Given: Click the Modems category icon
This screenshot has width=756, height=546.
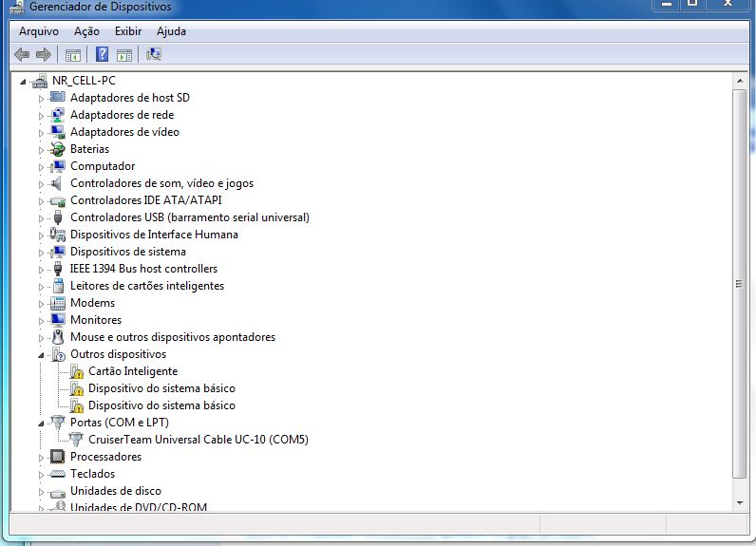Looking at the screenshot, I should click(57, 303).
